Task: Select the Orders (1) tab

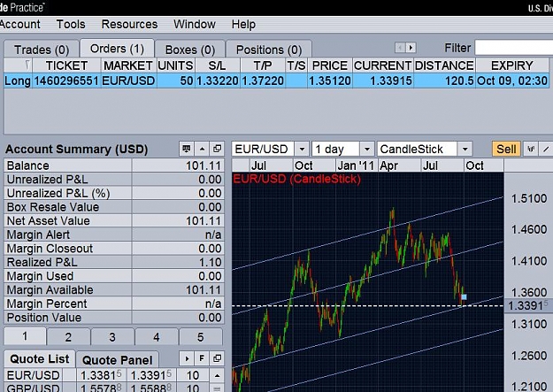Action: [x=117, y=49]
